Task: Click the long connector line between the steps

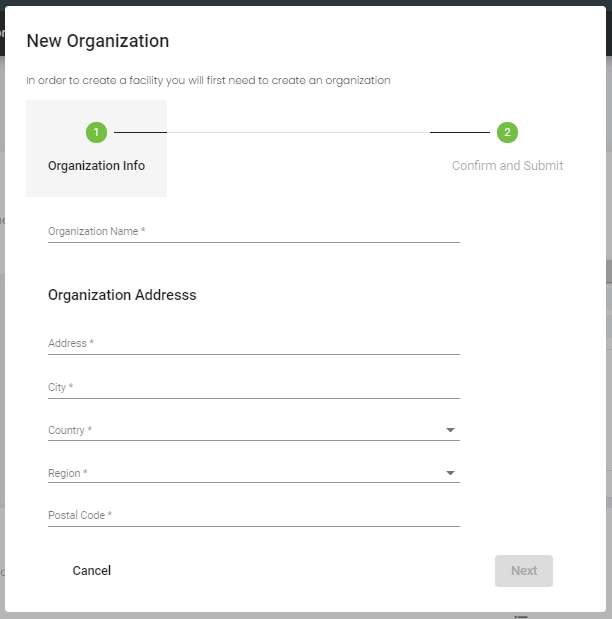Action: [298, 132]
